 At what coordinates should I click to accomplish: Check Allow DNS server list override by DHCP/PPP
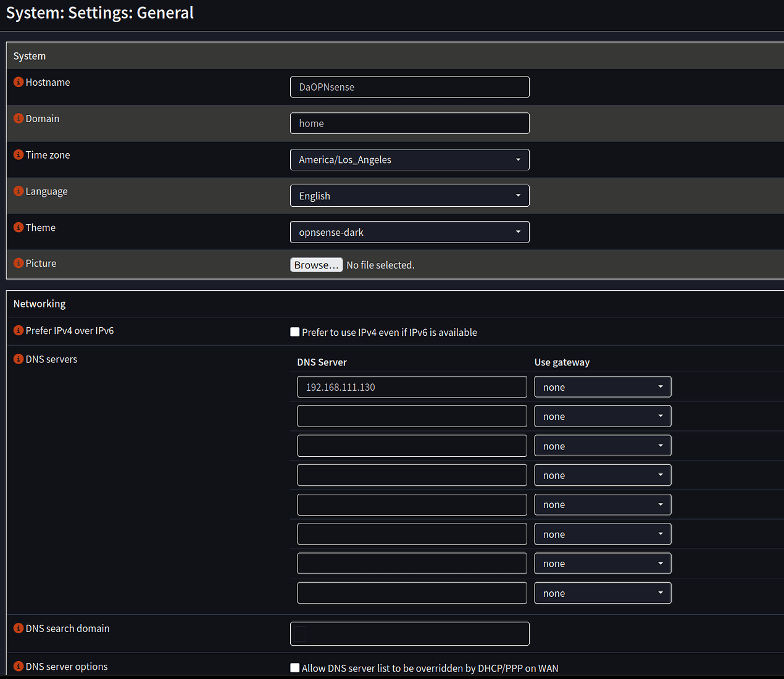(x=294, y=667)
